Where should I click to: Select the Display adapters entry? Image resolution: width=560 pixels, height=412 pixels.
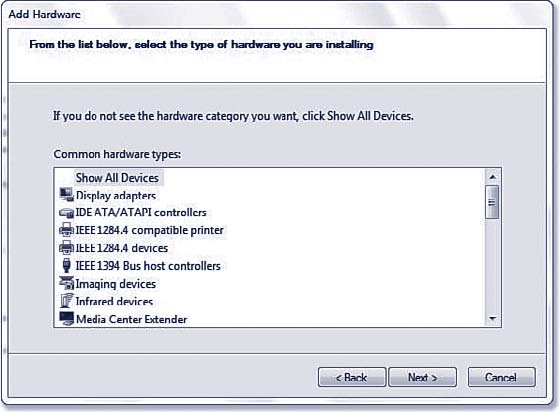tap(116, 196)
